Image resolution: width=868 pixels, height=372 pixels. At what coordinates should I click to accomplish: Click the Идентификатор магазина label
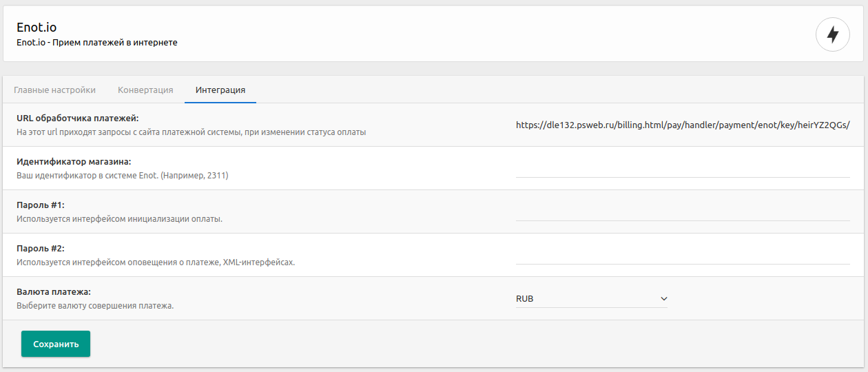pyautogui.click(x=74, y=162)
